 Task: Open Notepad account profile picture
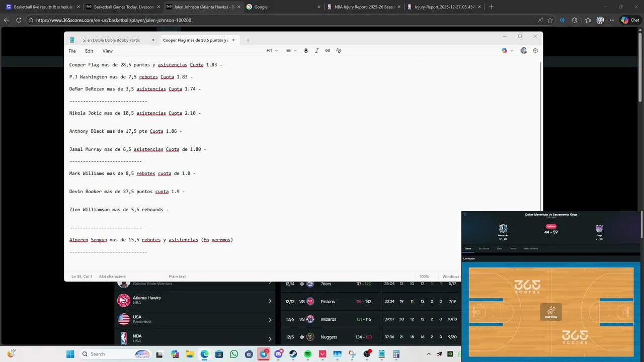pyautogui.click(x=524, y=51)
